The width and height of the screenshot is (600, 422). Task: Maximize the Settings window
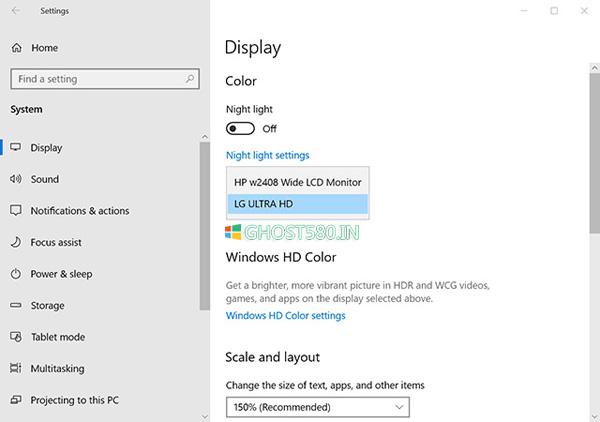tap(554, 11)
